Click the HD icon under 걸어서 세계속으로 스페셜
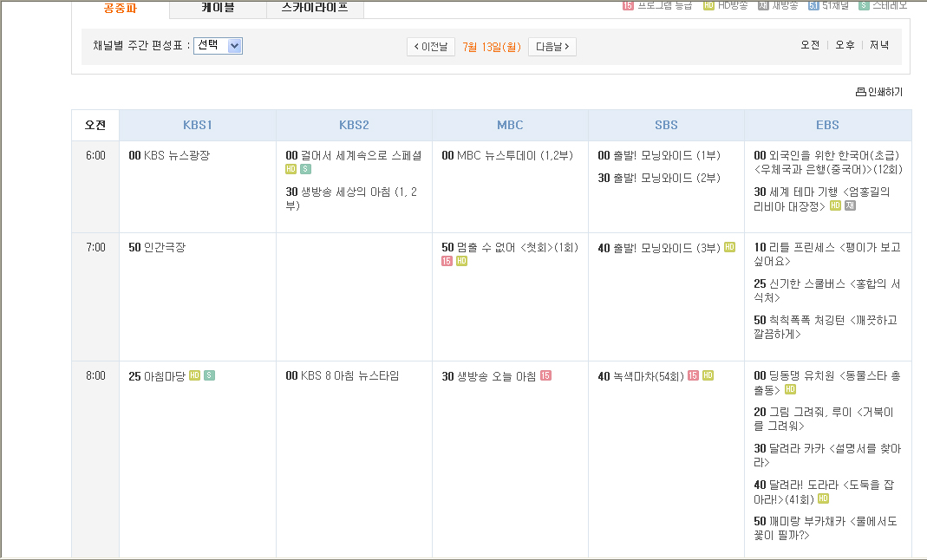Viewport: 927px width, 560px height. pyautogui.click(x=291, y=169)
